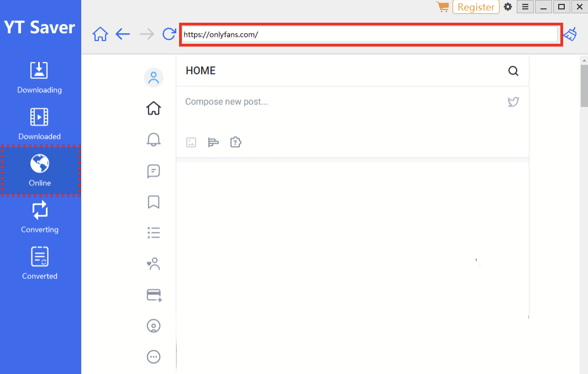
Task: Navigate forward in the built-in browser
Action: point(146,34)
